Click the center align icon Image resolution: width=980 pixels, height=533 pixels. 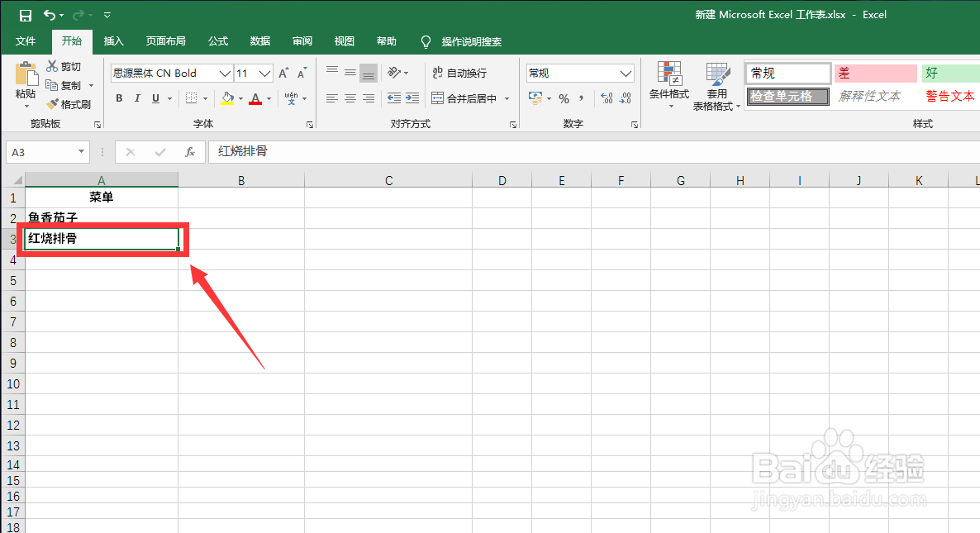pyautogui.click(x=350, y=98)
